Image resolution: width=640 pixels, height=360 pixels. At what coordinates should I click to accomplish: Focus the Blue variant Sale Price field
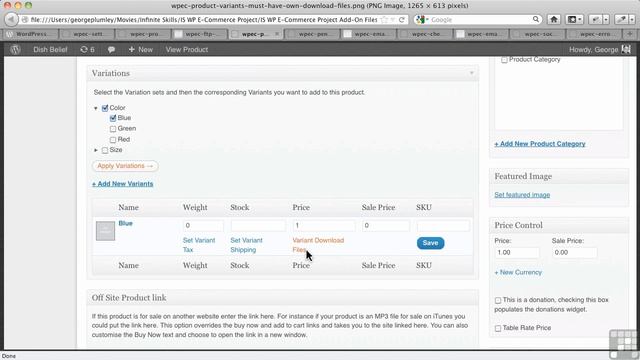[385, 225]
